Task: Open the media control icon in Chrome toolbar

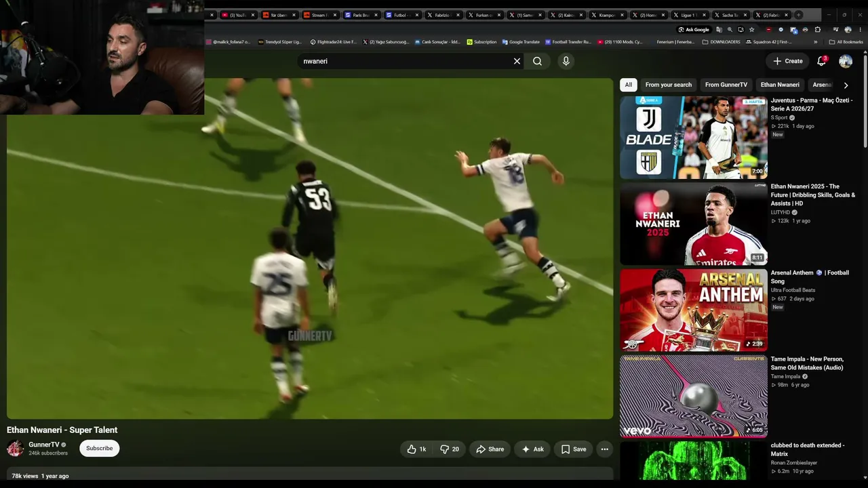Action: click(835, 30)
